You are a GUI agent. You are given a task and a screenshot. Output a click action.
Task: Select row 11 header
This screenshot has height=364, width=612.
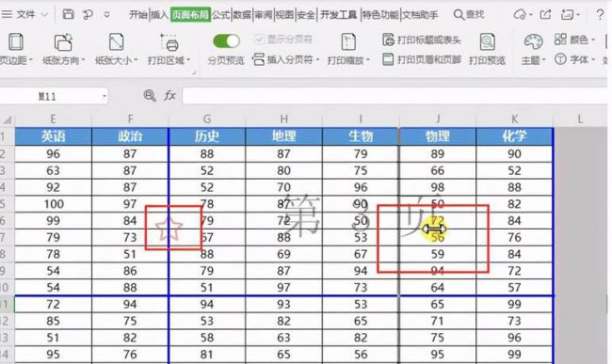(7, 304)
